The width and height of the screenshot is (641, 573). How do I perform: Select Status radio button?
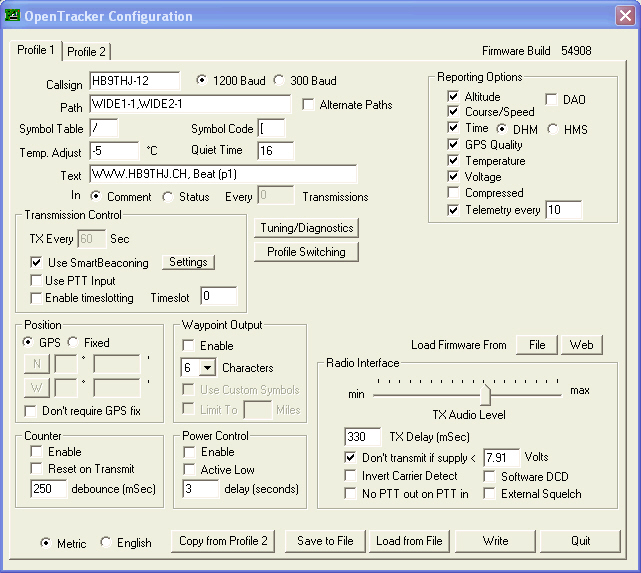(168, 197)
